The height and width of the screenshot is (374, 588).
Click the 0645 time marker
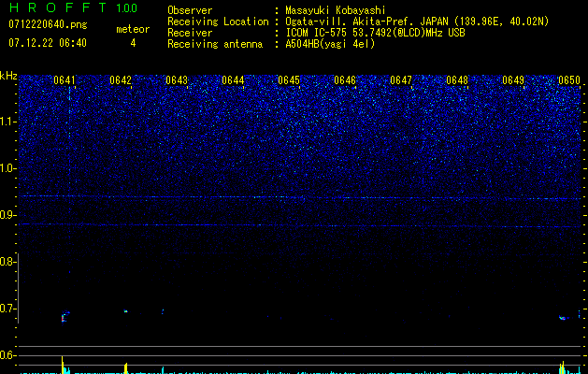pyautogui.click(x=289, y=80)
